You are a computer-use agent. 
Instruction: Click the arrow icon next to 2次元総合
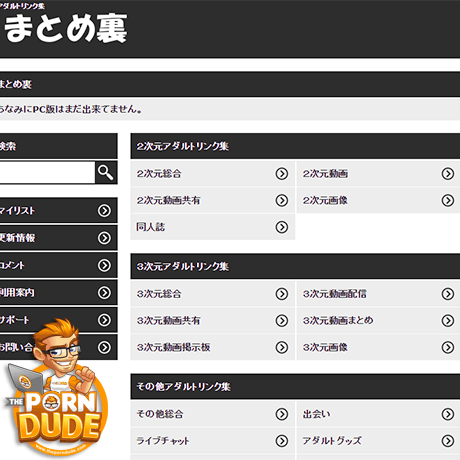tap(282, 174)
